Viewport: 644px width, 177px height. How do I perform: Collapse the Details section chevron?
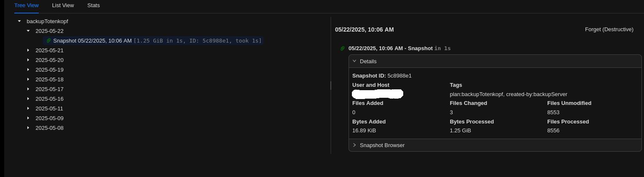click(x=354, y=61)
